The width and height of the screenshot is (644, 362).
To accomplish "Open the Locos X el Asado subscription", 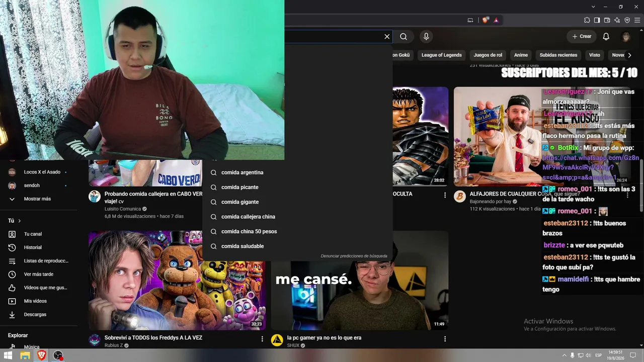I will click(39, 172).
